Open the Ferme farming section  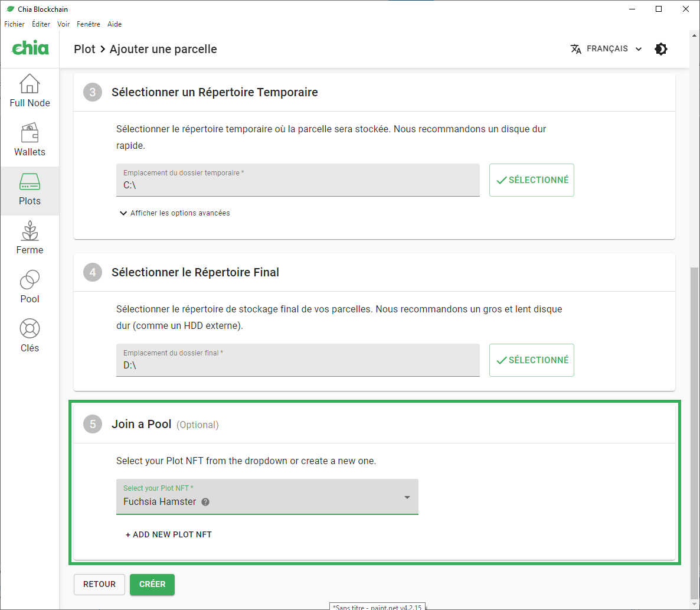pyautogui.click(x=30, y=239)
